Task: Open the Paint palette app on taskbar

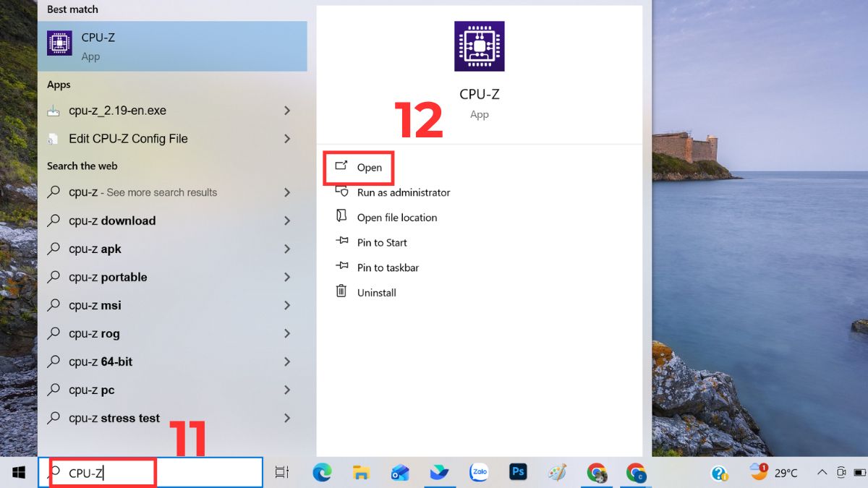Action: (557, 473)
